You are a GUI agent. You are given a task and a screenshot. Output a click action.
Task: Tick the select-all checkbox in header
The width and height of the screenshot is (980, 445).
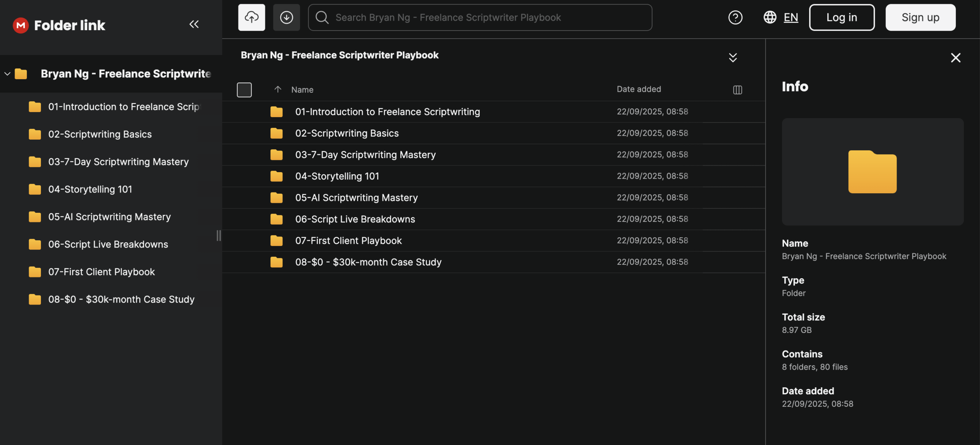244,90
